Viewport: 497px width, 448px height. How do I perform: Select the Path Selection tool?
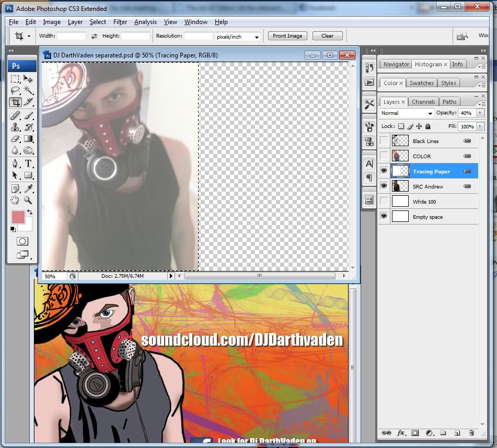[15, 175]
